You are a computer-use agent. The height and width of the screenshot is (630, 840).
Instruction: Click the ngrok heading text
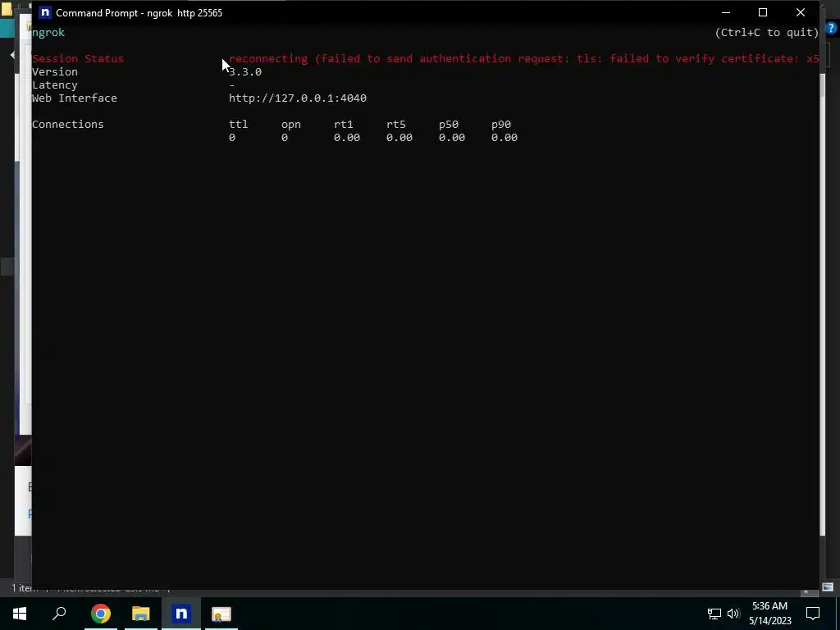(48, 33)
